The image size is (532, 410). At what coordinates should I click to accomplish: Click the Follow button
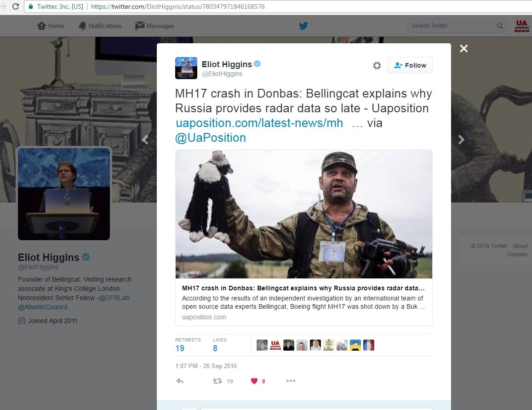pos(410,65)
